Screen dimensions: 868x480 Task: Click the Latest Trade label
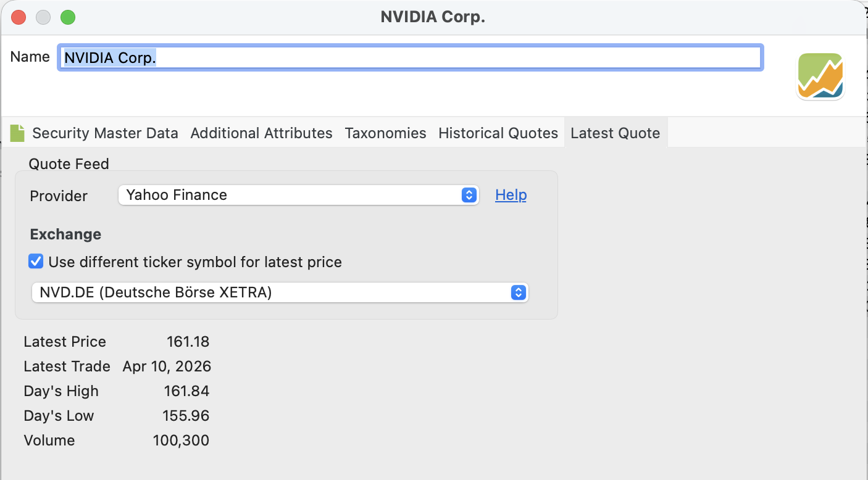click(x=67, y=366)
